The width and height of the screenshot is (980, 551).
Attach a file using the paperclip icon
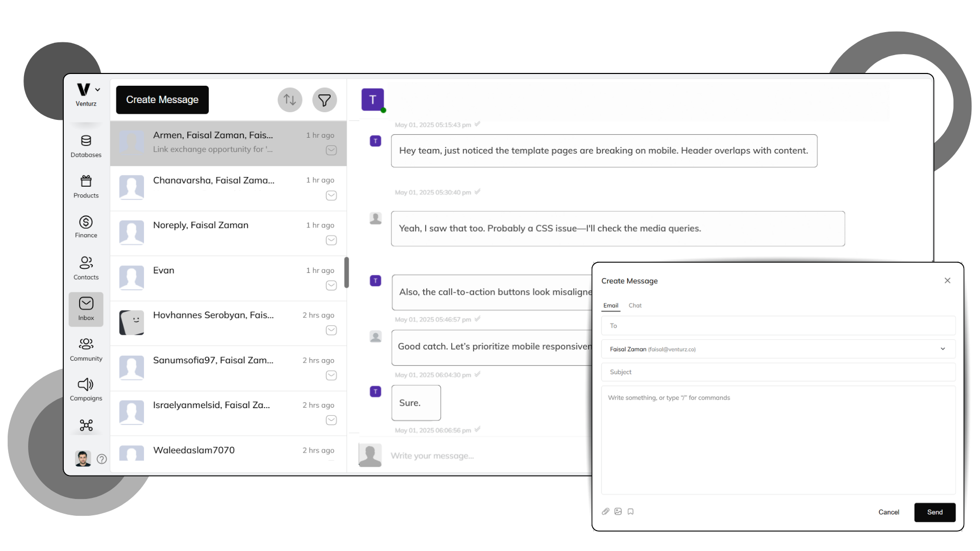point(605,511)
